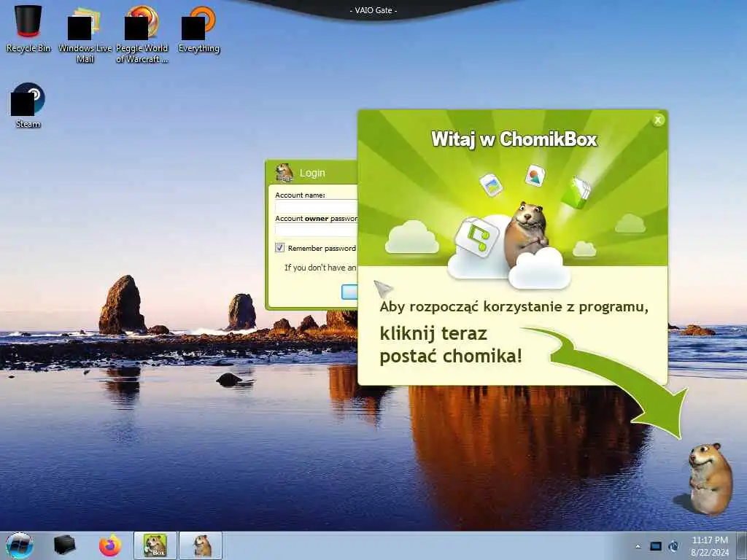
Task: Switch to the ChomikBox taskbar button
Action: 155,545
